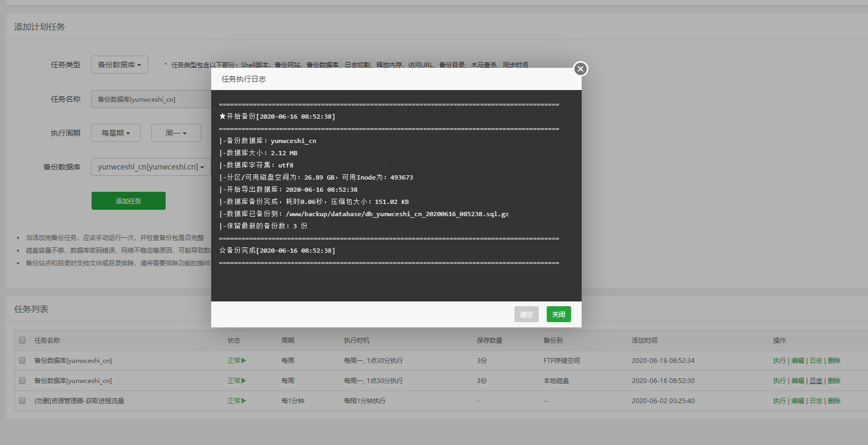Click the 保留最新的备份数 log line
This screenshot has height=445, width=868.
264,226
